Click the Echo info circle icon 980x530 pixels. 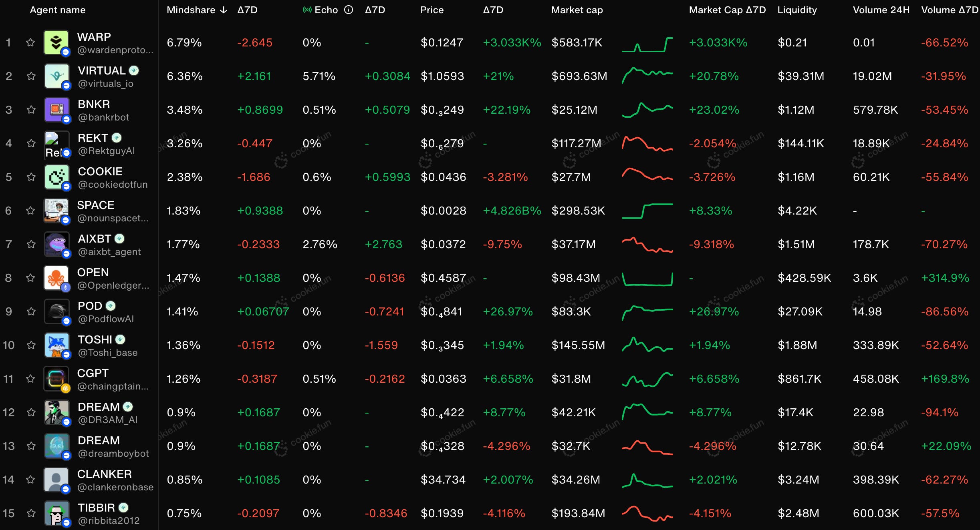point(349,10)
